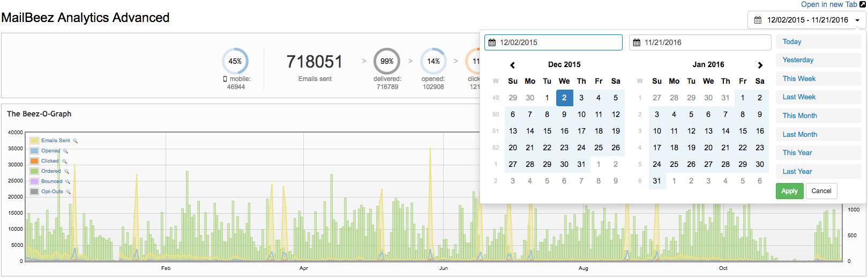The height and width of the screenshot is (278, 868).
Task: Click the opened count 102908
Action: 433,87
